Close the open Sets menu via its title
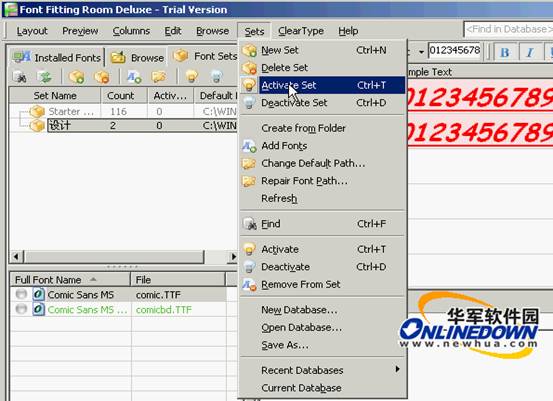Viewport: 553px width, 401px height. tap(254, 31)
